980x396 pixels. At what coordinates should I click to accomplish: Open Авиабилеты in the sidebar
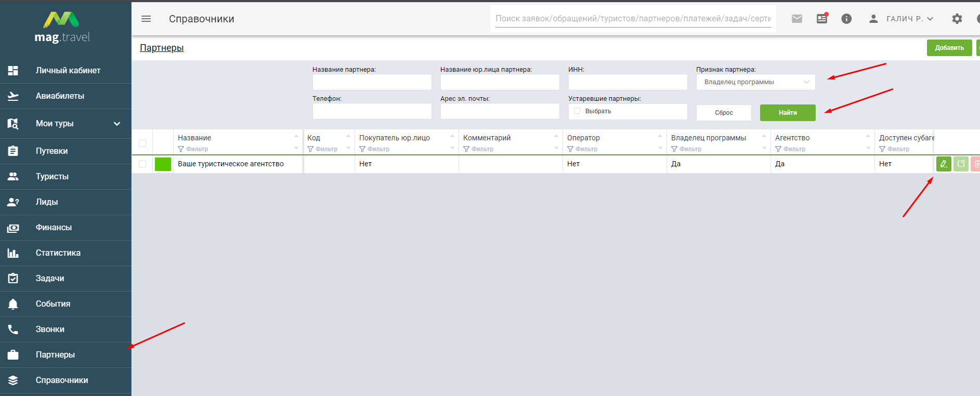(66, 96)
